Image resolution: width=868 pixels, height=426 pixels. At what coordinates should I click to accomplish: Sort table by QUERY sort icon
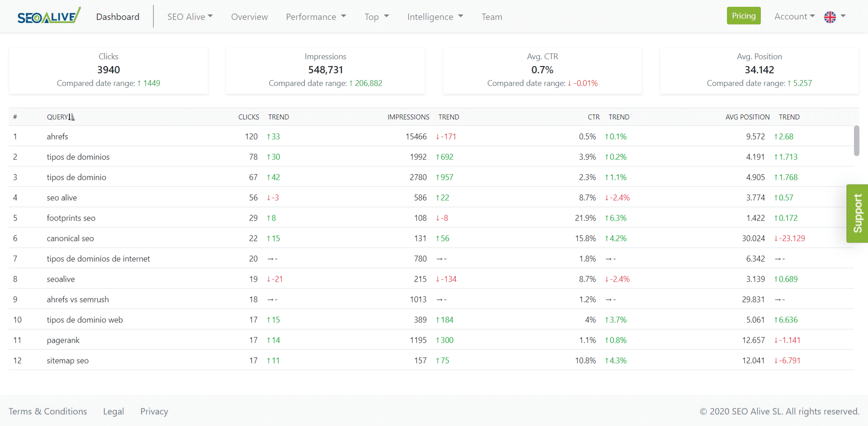point(71,117)
